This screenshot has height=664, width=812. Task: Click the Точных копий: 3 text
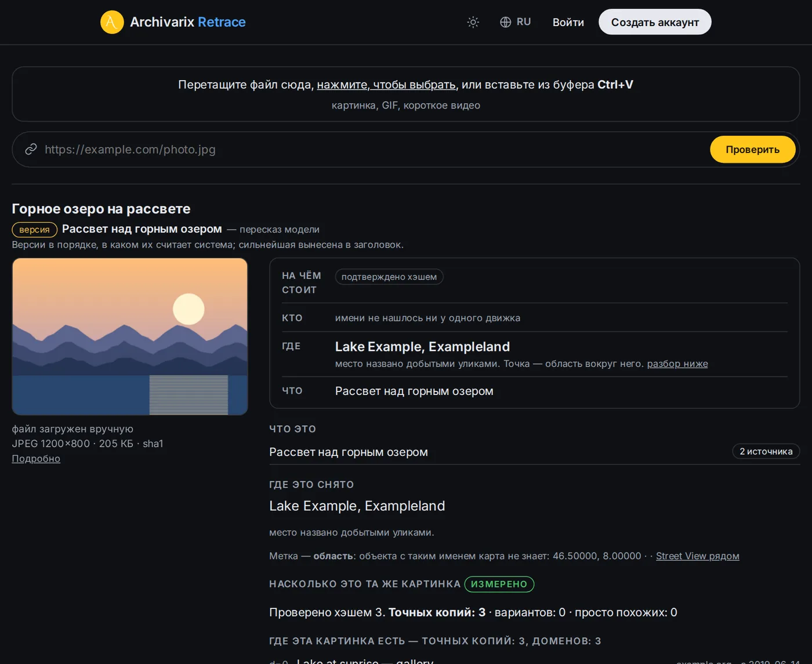[437, 612]
